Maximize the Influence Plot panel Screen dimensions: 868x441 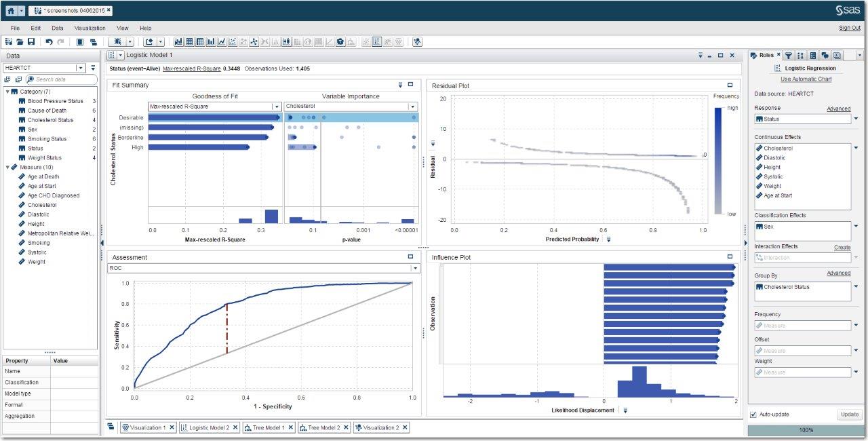[730, 257]
